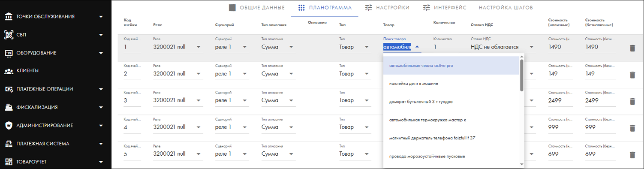
Task: Click cash cost field showing 1490
Action: (561, 47)
